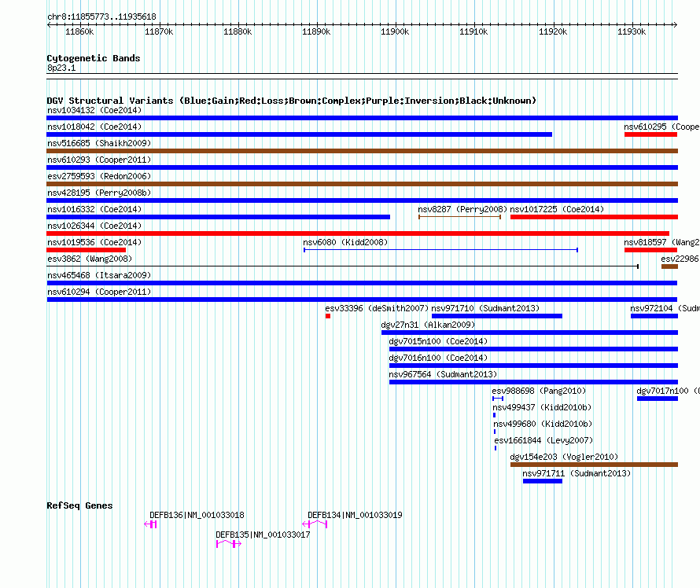Open nsv465468 (Itsara2009) blue bar
700x588 pixels.
(x=362, y=283)
